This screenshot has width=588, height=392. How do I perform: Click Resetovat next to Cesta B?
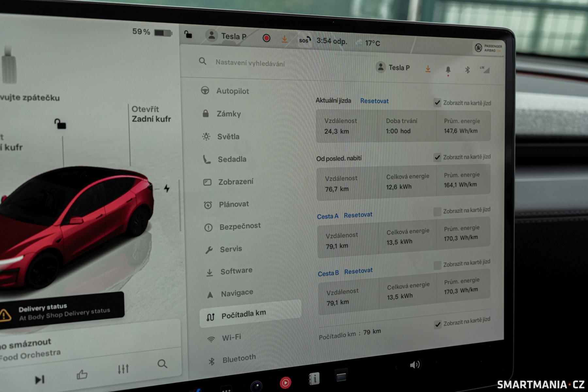point(358,271)
